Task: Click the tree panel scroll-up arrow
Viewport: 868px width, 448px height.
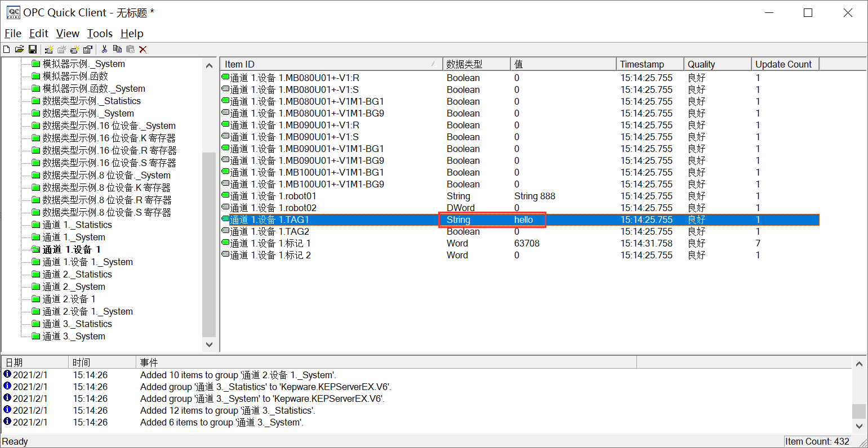Action: point(209,65)
